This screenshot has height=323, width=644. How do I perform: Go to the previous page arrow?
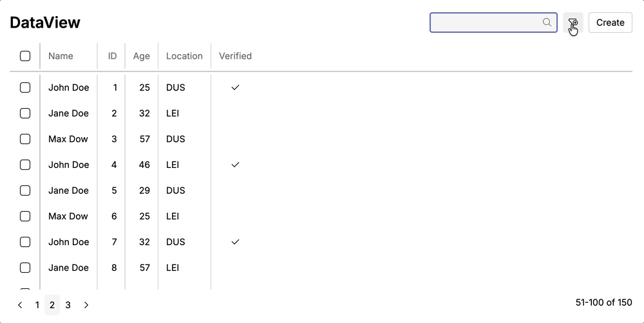[20, 305]
